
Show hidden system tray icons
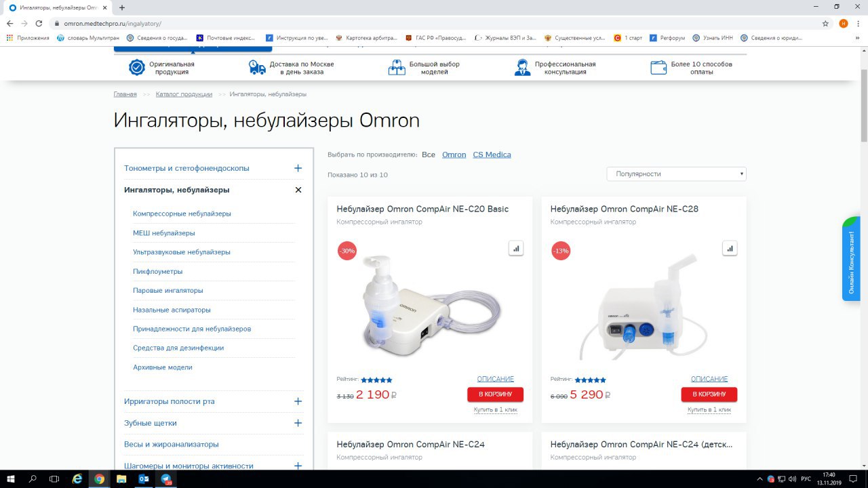pos(759,479)
